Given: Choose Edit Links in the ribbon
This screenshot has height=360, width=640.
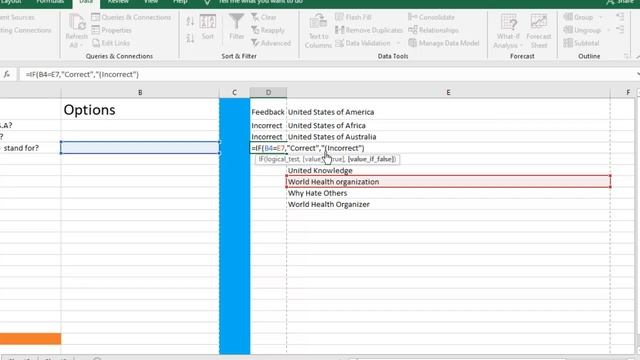Looking at the screenshot, I should point(111,43).
